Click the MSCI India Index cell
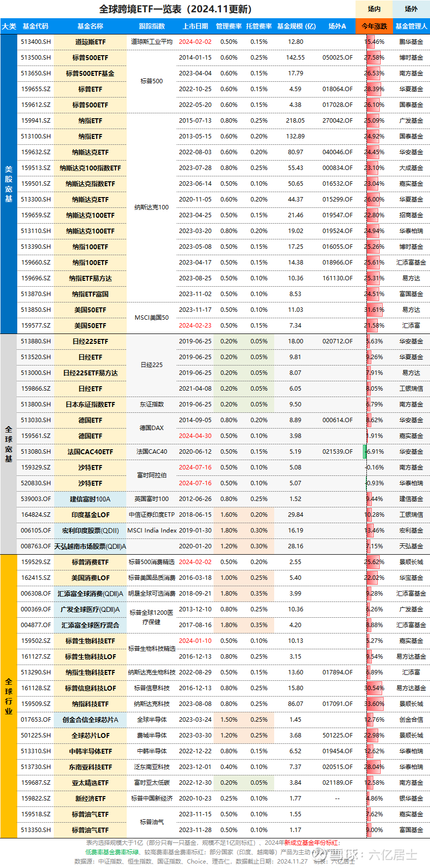This screenshot has height=868, width=430. (x=152, y=531)
